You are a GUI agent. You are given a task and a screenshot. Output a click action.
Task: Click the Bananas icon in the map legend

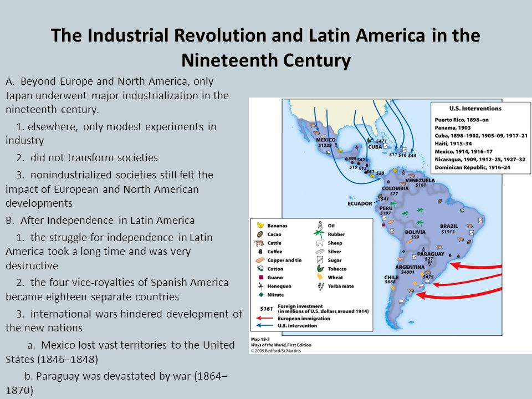[x=260, y=226]
